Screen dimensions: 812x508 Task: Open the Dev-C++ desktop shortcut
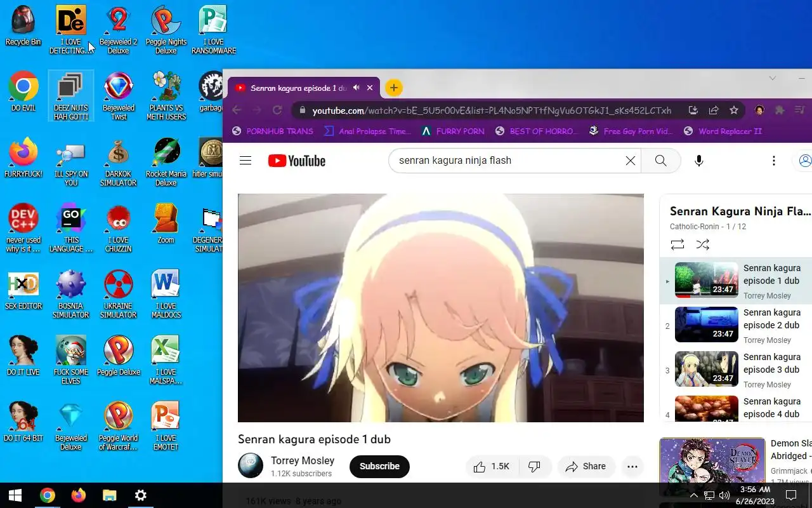tap(23, 228)
